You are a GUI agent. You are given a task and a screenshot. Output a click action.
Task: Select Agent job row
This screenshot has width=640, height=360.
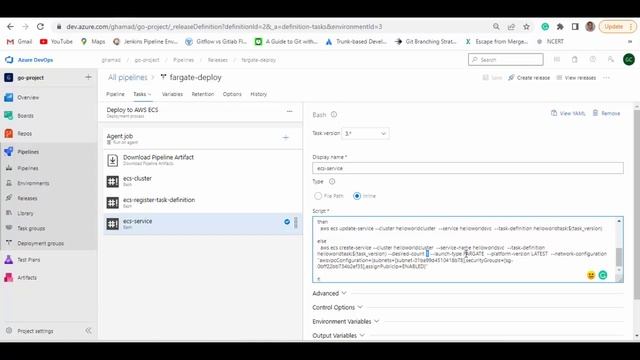(x=203, y=138)
